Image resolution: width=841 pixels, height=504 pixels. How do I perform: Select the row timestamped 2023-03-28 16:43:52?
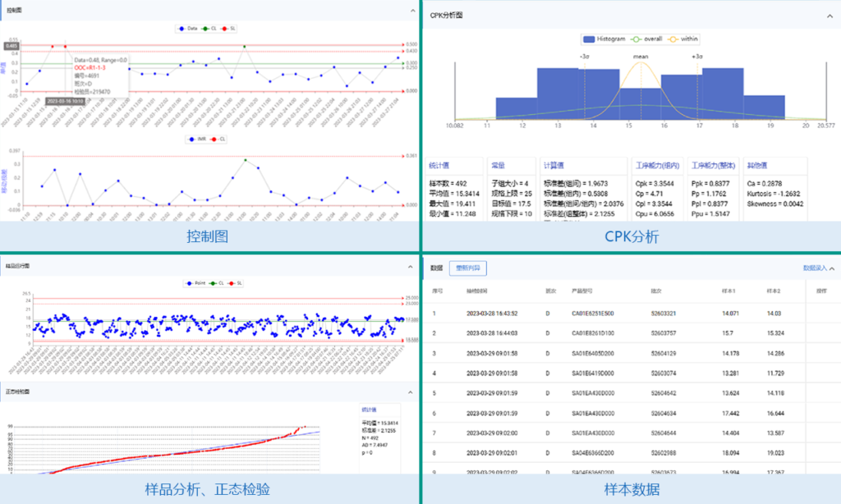(632, 313)
